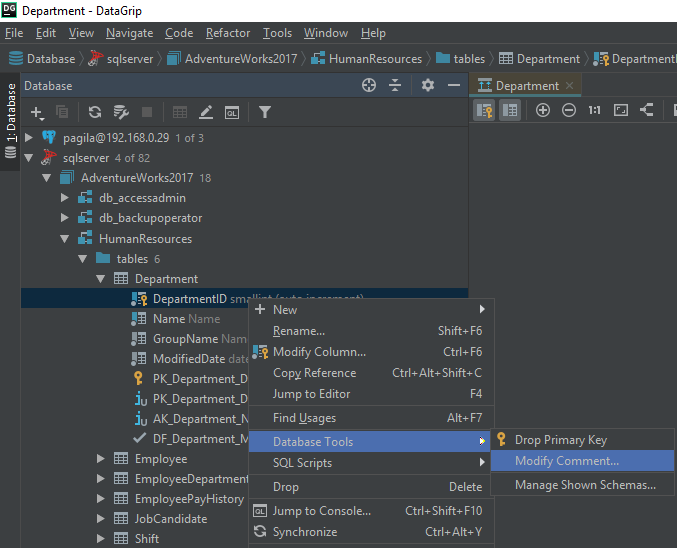Click the filter funnel icon
This screenshot has height=548, width=677.
[x=264, y=113]
